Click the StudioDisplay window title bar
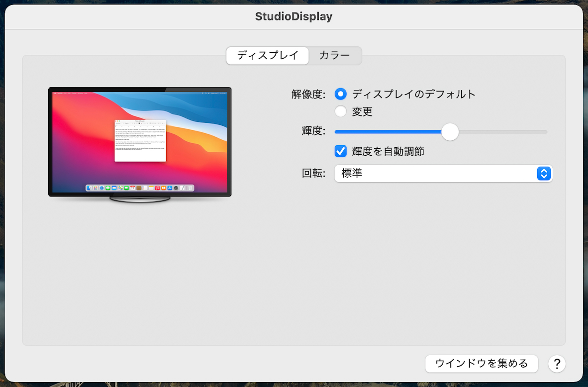Image resolution: width=588 pixels, height=387 pixels. click(294, 17)
